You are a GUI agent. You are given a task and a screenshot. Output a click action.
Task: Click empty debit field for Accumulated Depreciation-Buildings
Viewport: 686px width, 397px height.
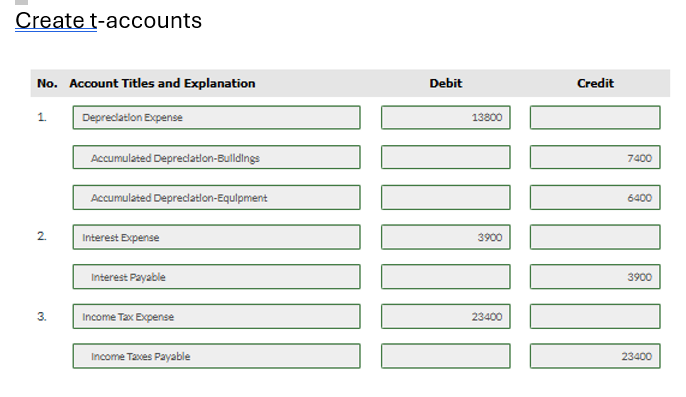[445, 157]
